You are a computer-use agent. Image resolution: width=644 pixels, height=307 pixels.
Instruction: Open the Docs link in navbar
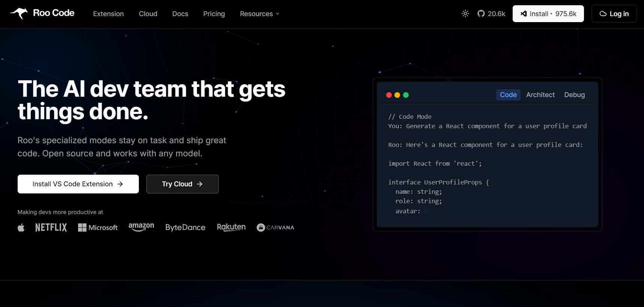[x=180, y=14]
